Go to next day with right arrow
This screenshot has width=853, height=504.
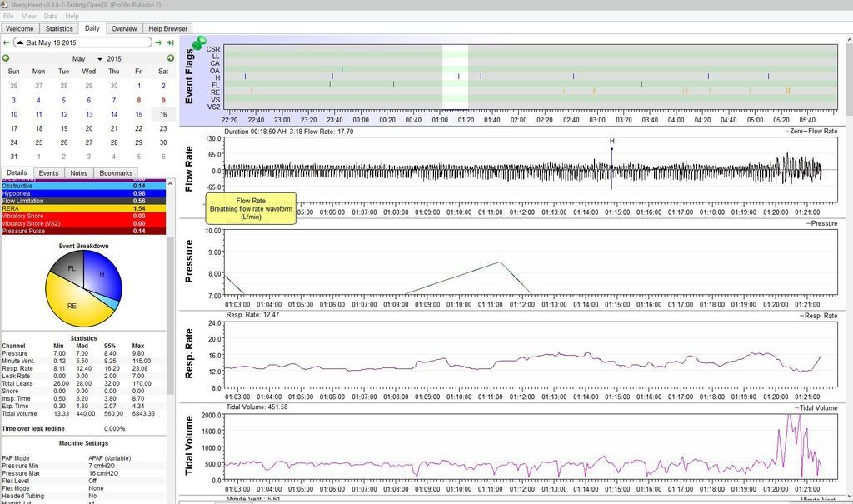pos(158,42)
